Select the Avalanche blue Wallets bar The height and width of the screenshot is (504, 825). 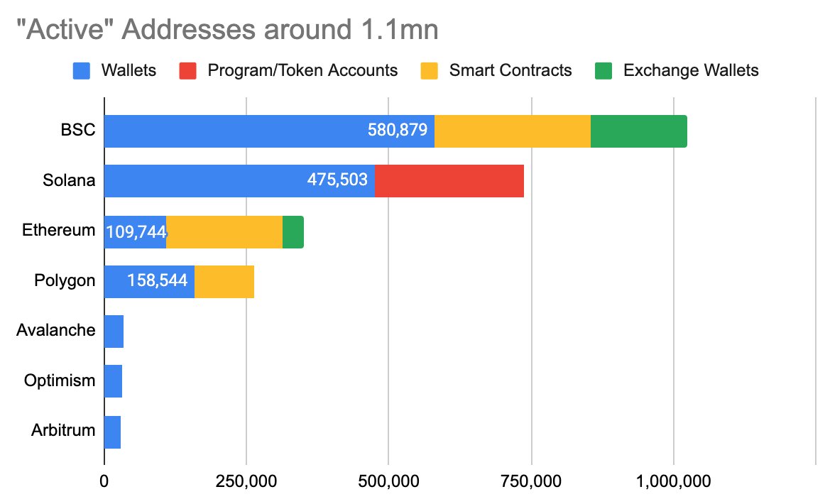(x=114, y=332)
